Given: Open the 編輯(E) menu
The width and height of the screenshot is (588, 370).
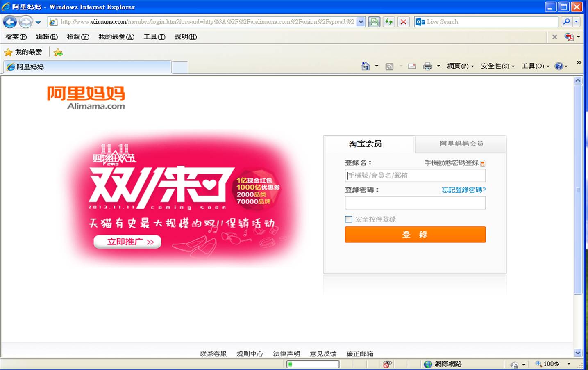Looking at the screenshot, I should pyautogui.click(x=47, y=37).
